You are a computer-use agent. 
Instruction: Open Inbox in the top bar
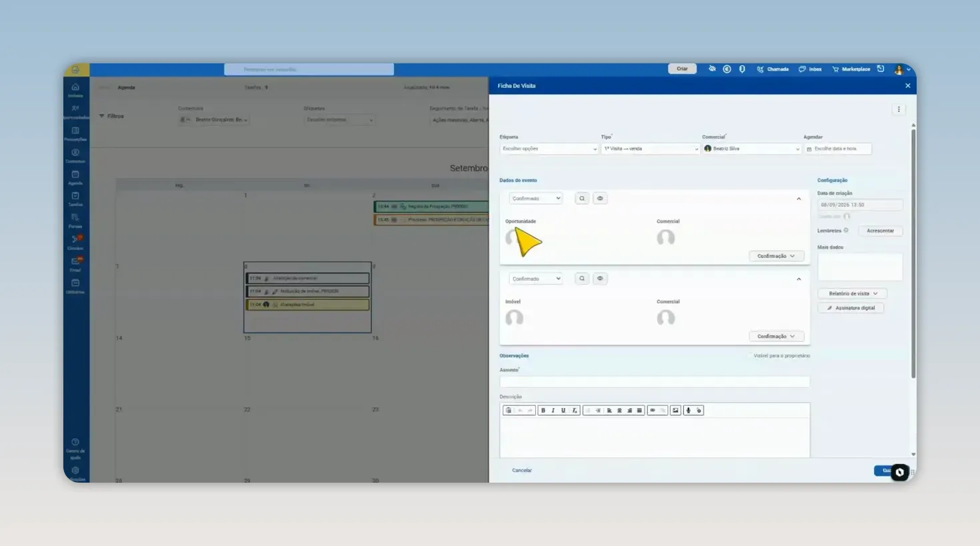pyautogui.click(x=810, y=69)
